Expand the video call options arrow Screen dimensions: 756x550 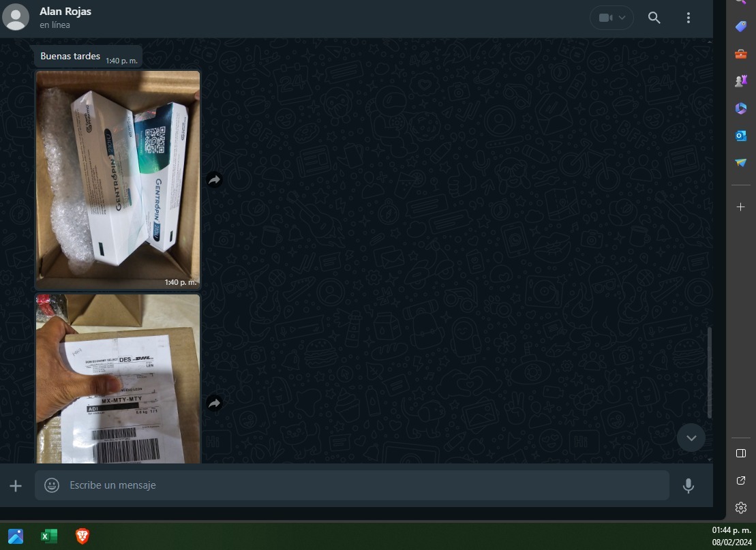click(622, 18)
